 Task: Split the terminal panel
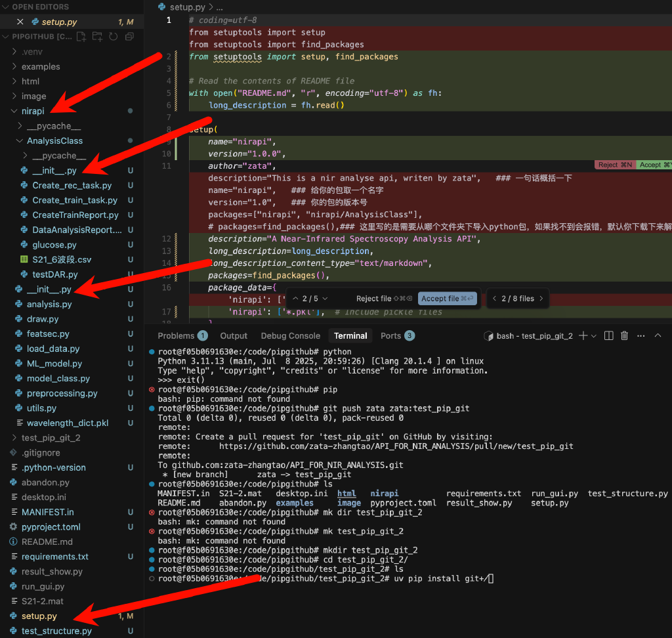(609, 335)
